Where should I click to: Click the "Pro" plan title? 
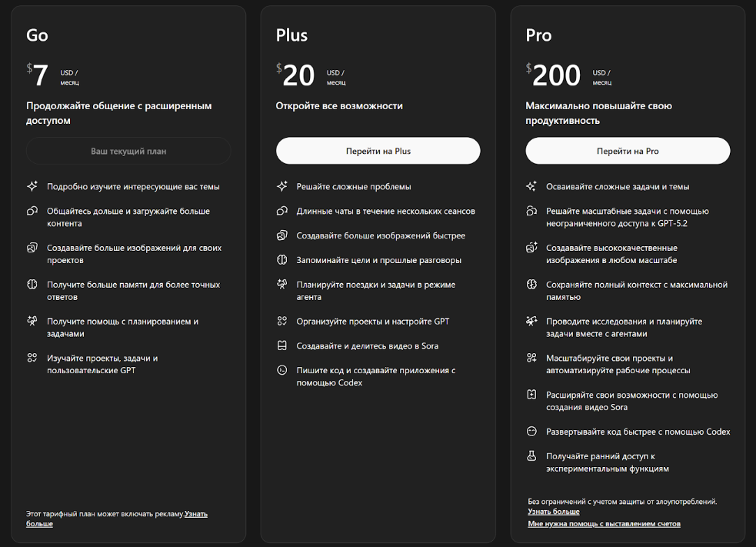coord(538,35)
